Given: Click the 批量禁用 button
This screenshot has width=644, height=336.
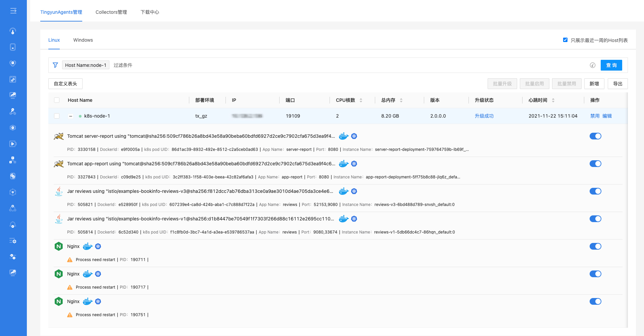Looking at the screenshot, I should 566,84.
